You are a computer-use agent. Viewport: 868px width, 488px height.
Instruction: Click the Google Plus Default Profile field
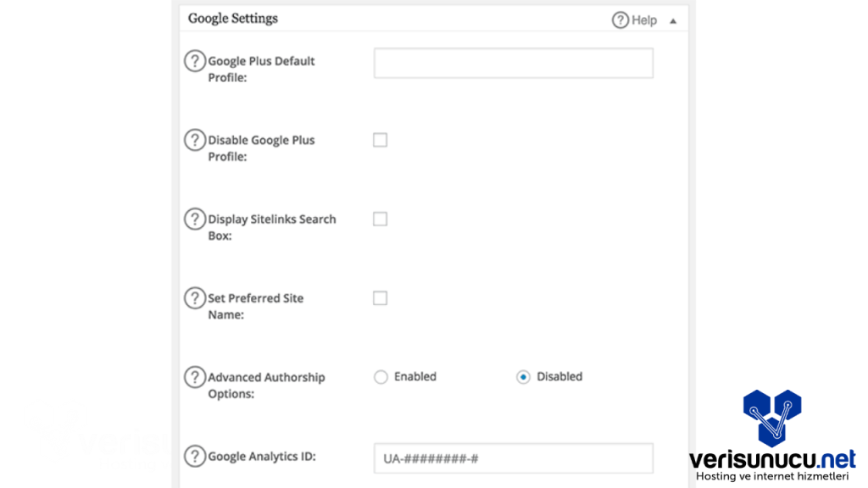[x=513, y=64]
